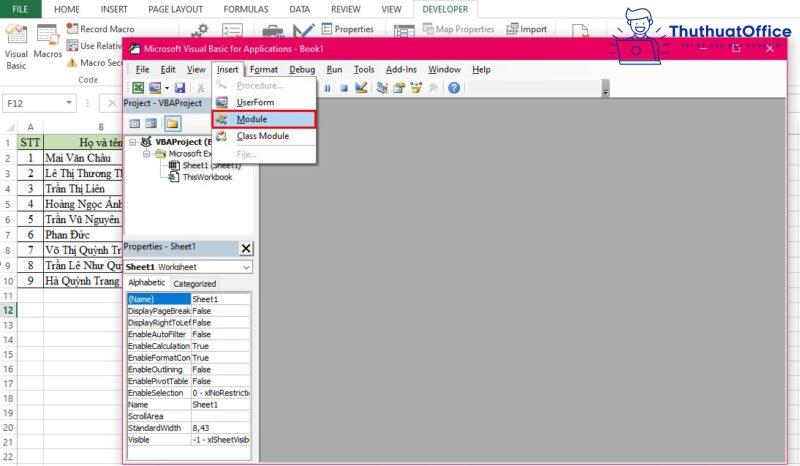Select Class Module from Insert menu

point(264,136)
